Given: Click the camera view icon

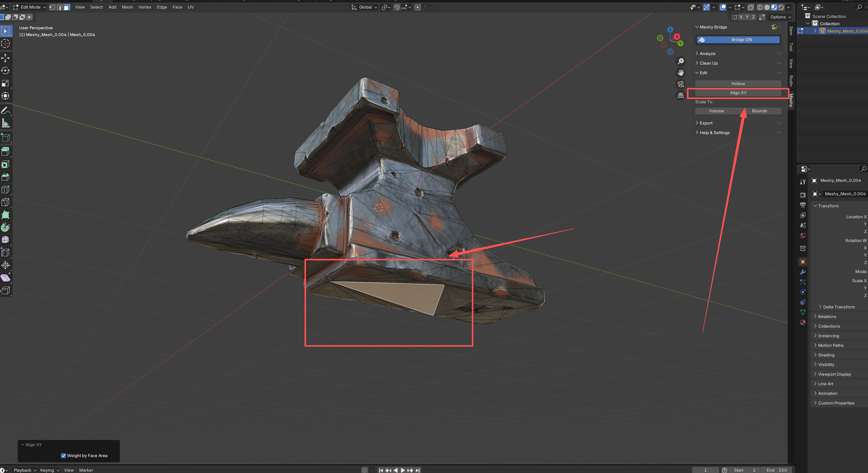Looking at the screenshot, I should (x=681, y=84).
